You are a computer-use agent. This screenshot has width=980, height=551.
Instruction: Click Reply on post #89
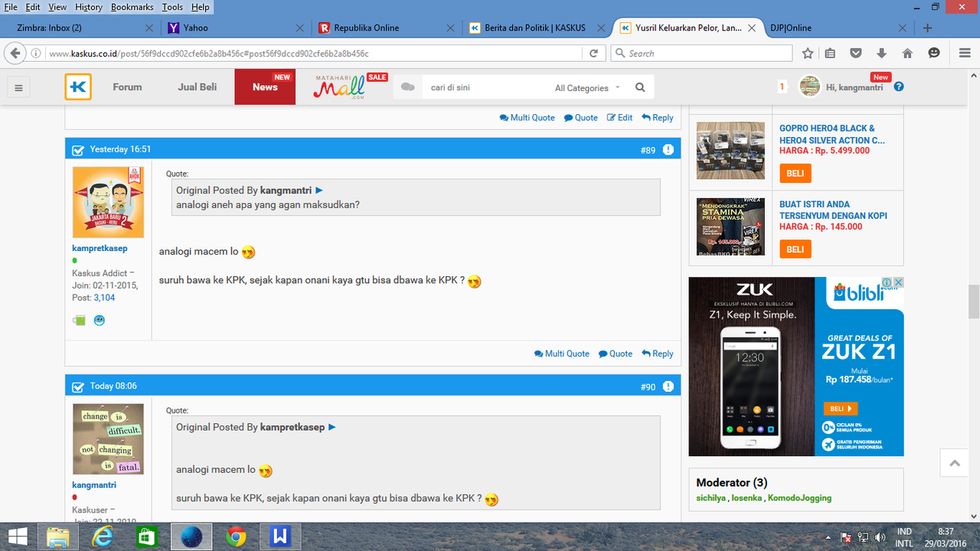tap(658, 354)
